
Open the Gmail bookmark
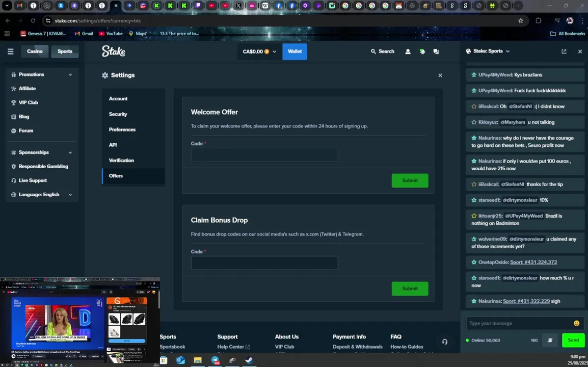84,34
